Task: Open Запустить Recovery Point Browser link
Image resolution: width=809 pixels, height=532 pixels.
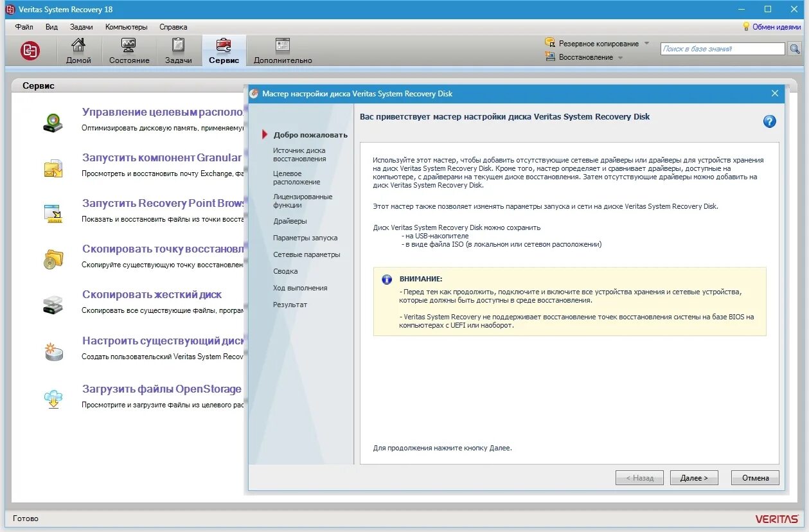Action: [x=163, y=203]
